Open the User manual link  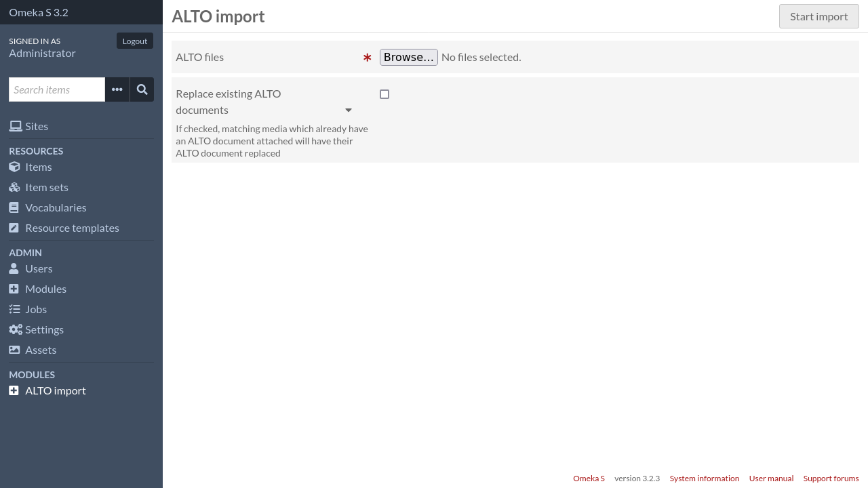click(771, 478)
